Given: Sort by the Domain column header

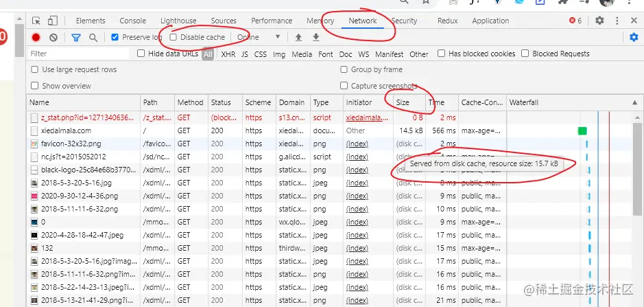Looking at the screenshot, I should click(x=293, y=102).
